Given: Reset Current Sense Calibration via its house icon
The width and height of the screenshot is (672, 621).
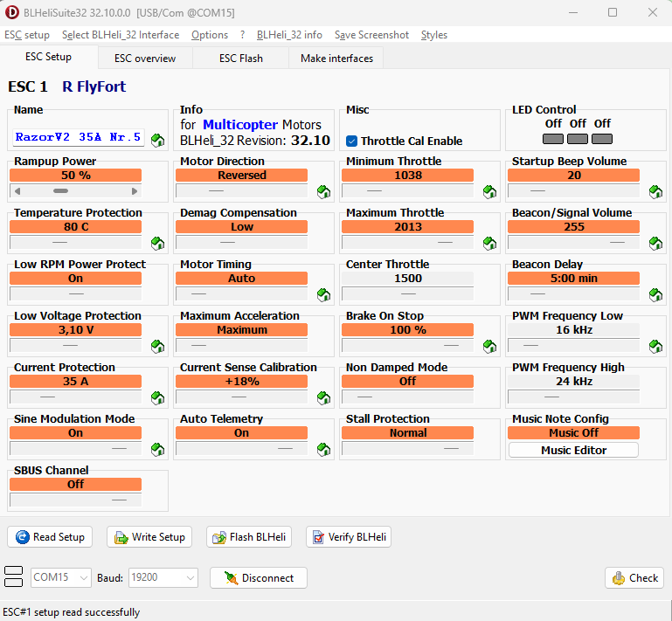Looking at the screenshot, I should pos(323,398).
